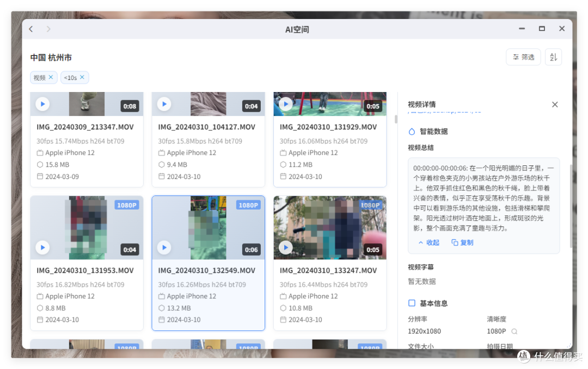The width and height of the screenshot is (588, 369).
Task: Collapse the summary with 收起
Action: click(428, 243)
